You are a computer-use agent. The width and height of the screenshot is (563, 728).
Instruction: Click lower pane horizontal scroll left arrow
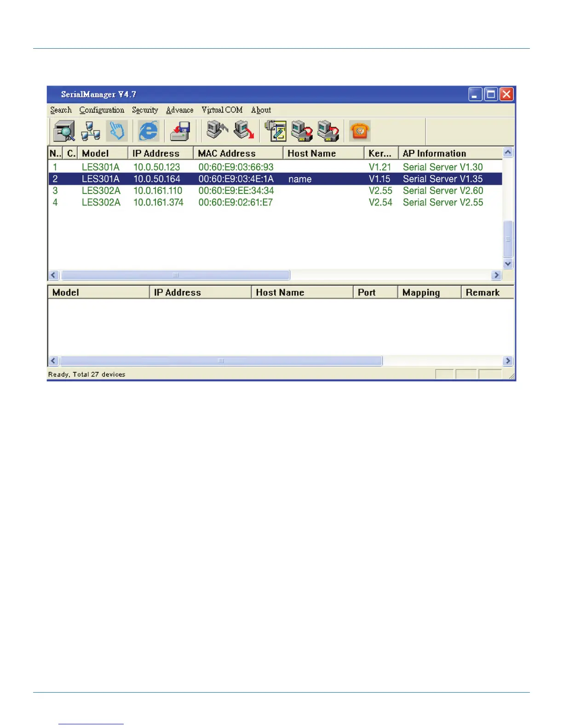(53, 361)
